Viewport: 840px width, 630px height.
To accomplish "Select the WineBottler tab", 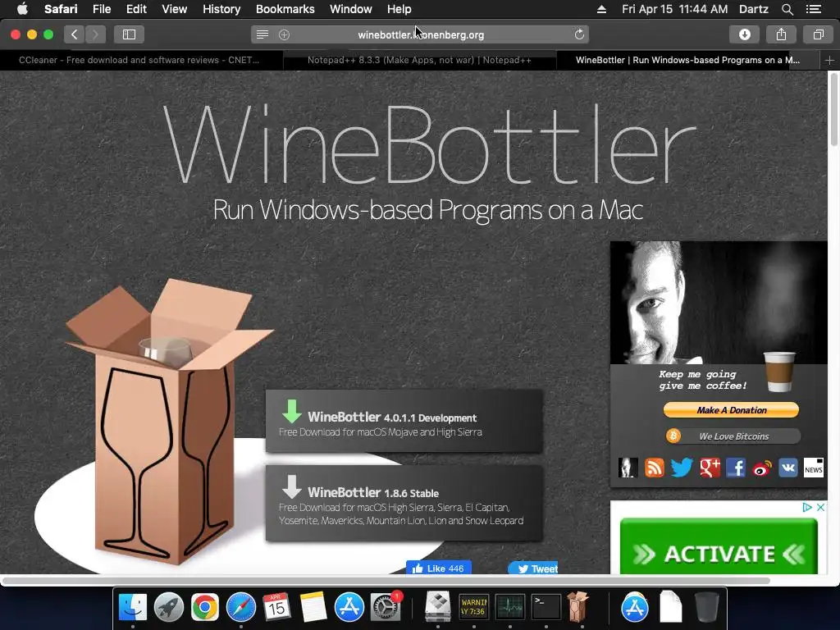I will point(688,61).
